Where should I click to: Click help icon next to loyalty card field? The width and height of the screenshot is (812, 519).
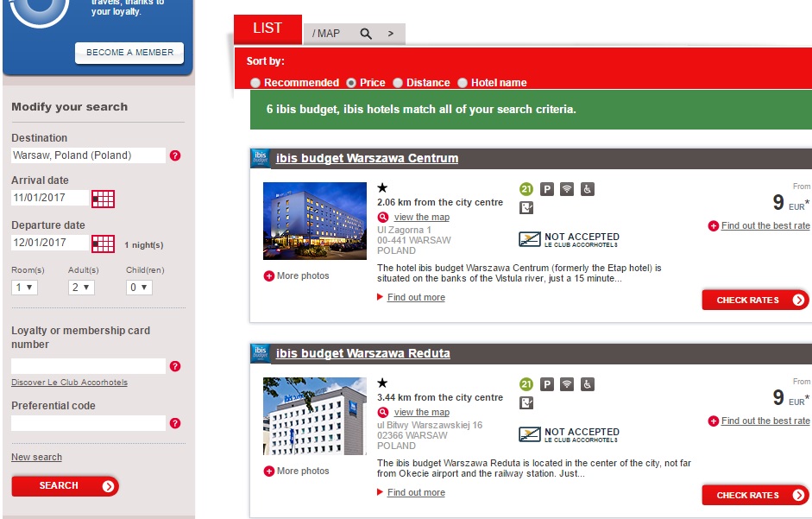(x=175, y=366)
